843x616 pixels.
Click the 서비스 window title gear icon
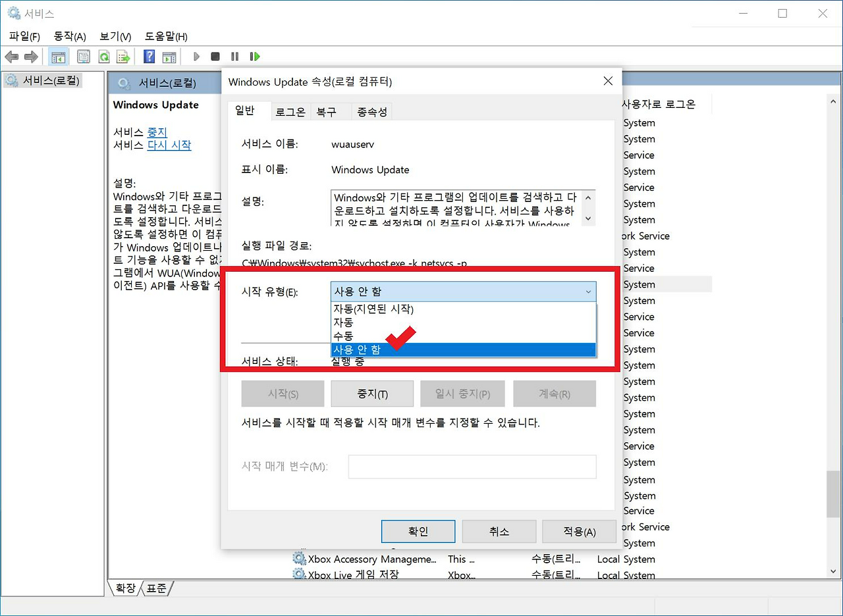(x=13, y=13)
